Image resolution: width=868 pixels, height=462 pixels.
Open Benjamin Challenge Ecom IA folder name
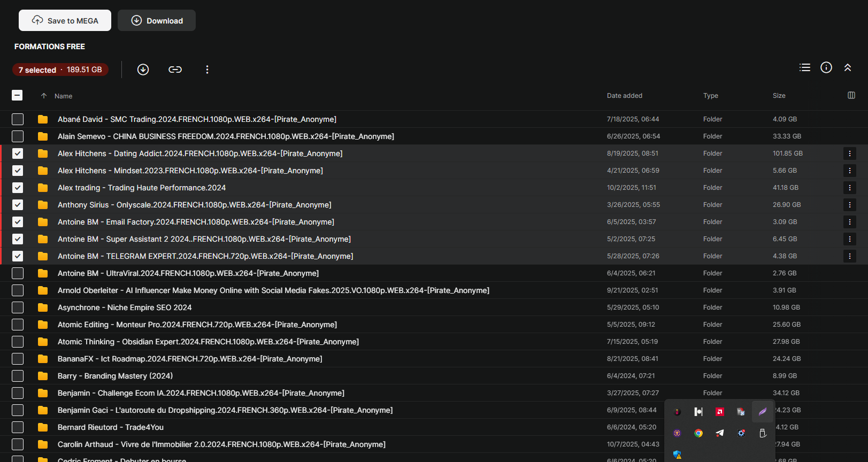(x=201, y=393)
